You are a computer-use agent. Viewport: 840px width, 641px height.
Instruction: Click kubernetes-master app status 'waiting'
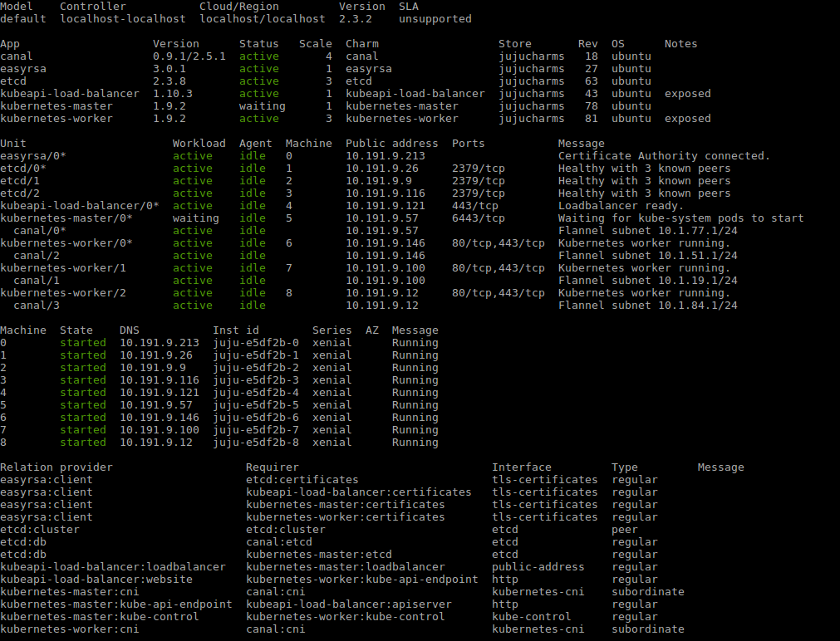coord(262,106)
